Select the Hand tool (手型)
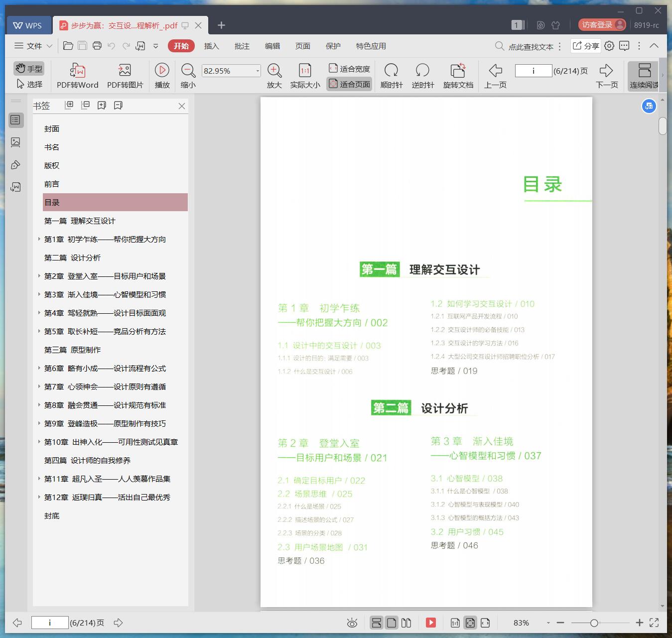Screen dimensions: 672x638 tap(28, 69)
